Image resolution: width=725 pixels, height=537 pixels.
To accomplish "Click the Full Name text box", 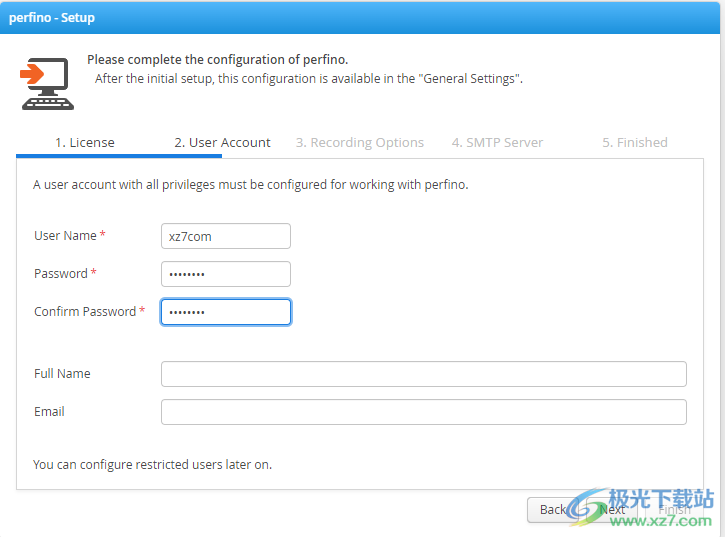I will pos(424,374).
